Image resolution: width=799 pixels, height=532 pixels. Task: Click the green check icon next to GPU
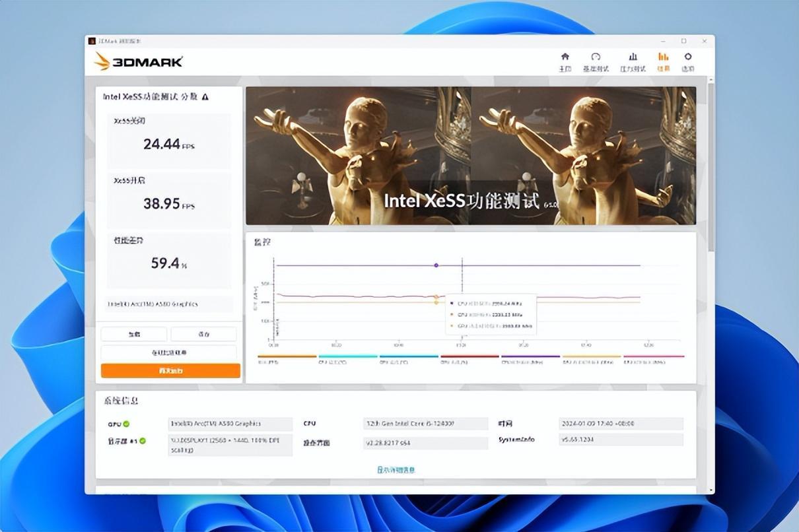pos(126,424)
